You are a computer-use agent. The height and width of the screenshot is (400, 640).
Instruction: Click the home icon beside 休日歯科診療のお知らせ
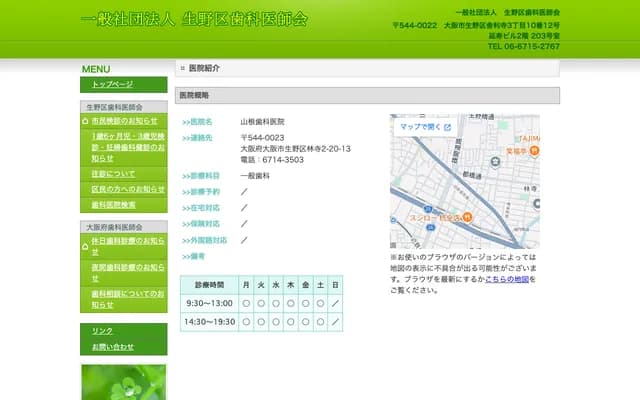pos(86,241)
